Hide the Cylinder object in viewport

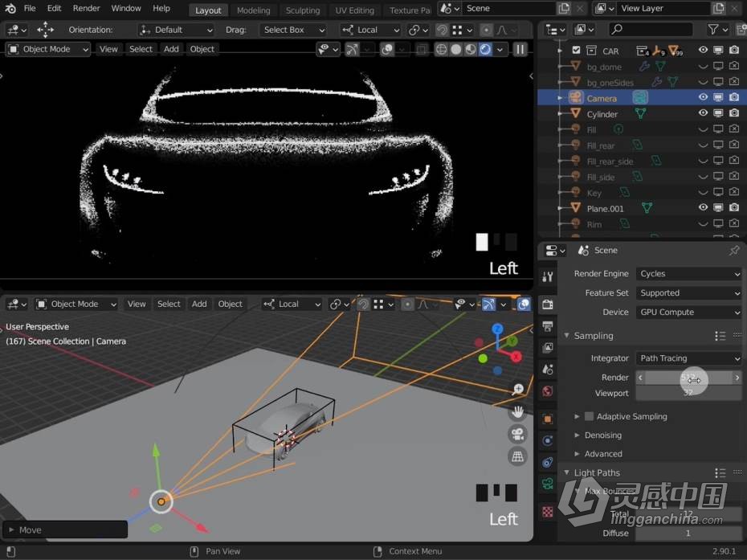coord(703,113)
